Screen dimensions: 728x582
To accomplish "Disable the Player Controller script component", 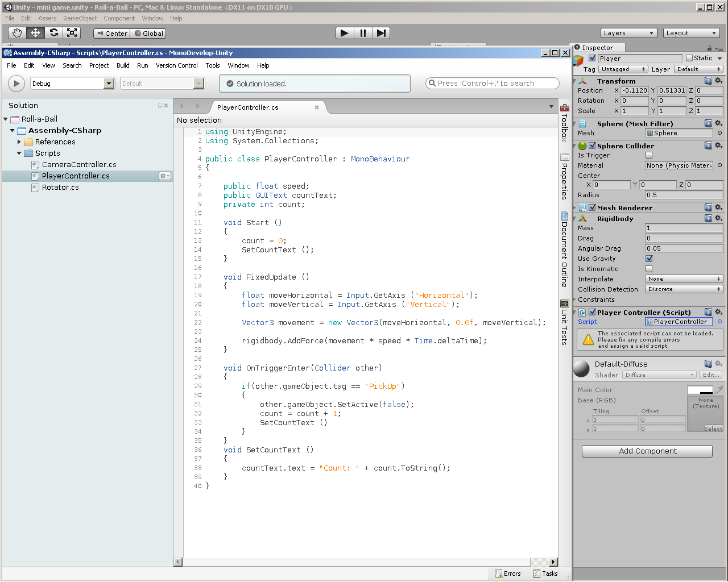I will [592, 312].
